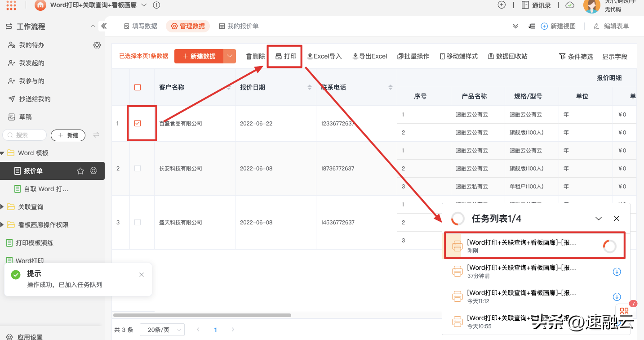Image resolution: width=644 pixels, height=340 pixels.
Task: Open 通讯录 contacts
Action: point(536,5)
